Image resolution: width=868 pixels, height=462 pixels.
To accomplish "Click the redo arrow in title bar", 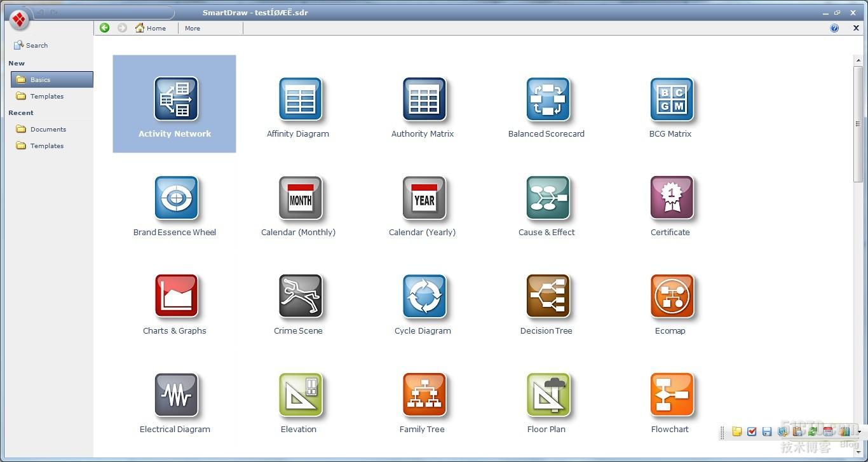I will click(54, 12).
